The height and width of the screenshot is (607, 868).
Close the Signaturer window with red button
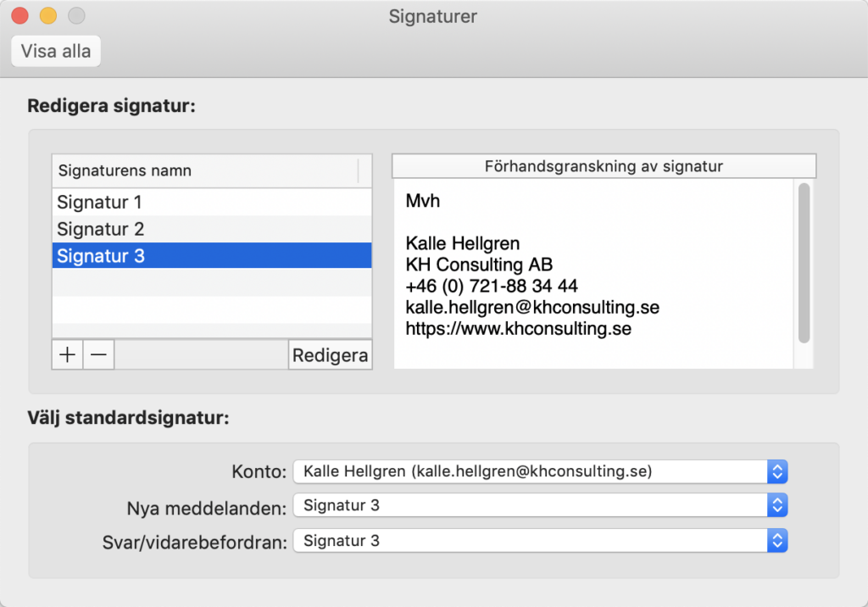click(20, 15)
